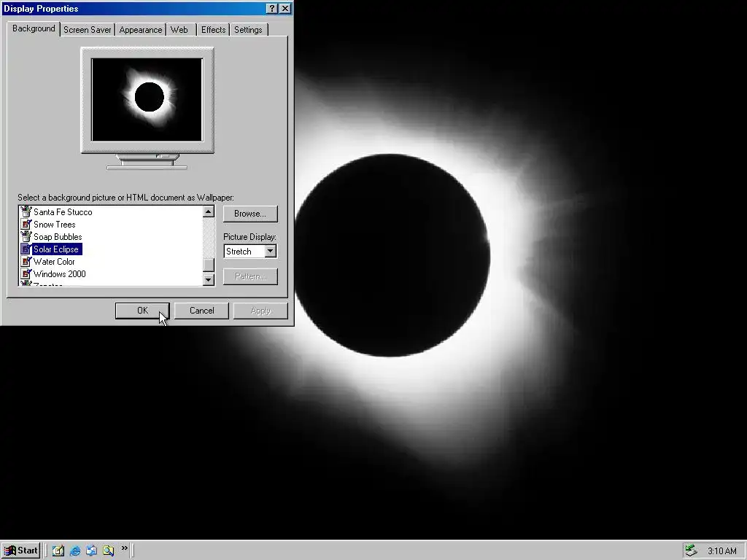This screenshot has height=560, width=747.
Task: Click the Browse... button
Action: point(250,214)
